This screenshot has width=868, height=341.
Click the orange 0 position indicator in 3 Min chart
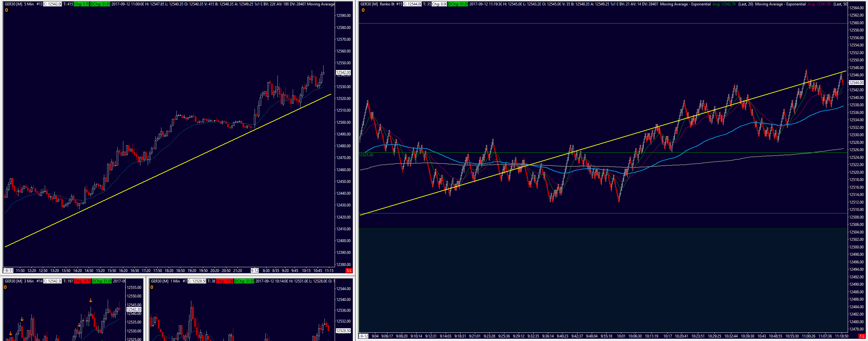pyautogui.click(x=5, y=287)
